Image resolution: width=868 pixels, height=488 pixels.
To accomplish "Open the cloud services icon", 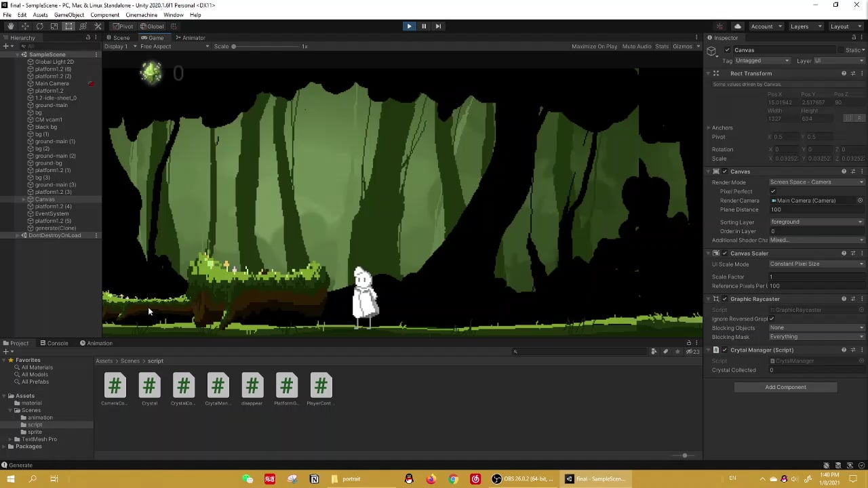I will click(738, 26).
